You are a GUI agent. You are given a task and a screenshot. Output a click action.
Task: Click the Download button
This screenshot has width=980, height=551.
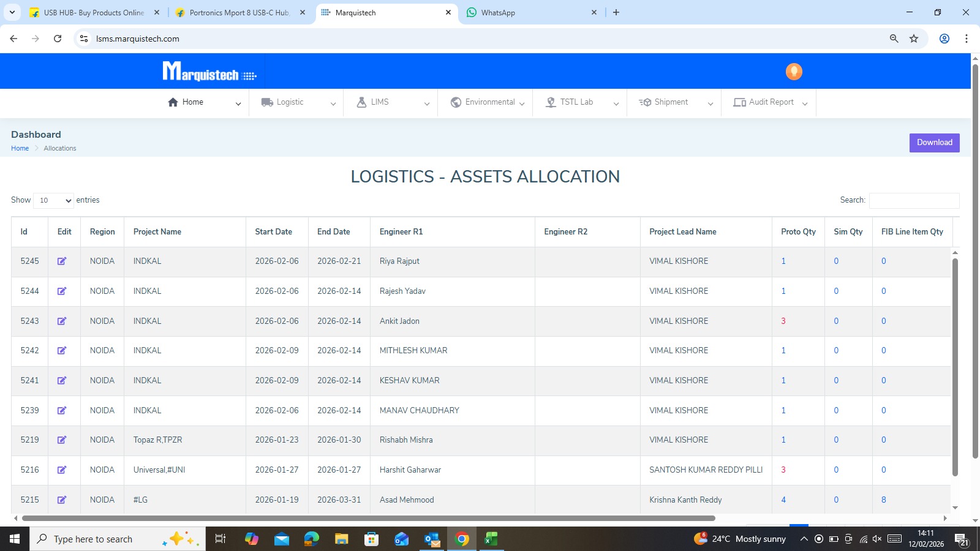(x=934, y=143)
